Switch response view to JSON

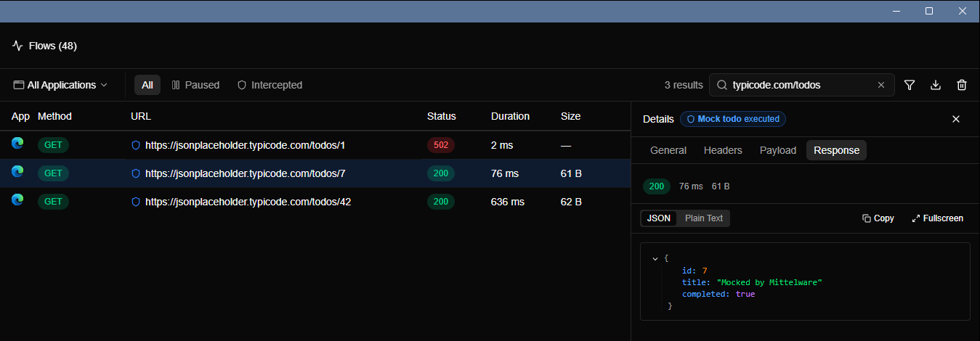pos(659,218)
